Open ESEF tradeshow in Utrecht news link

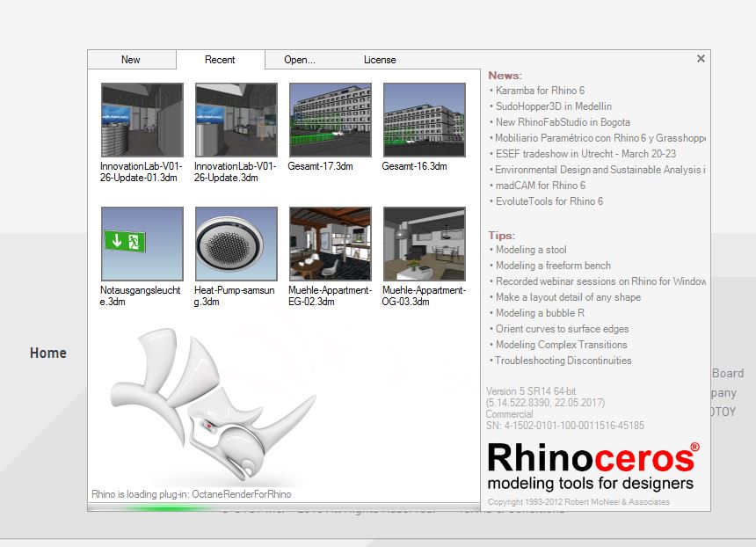point(585,154)
